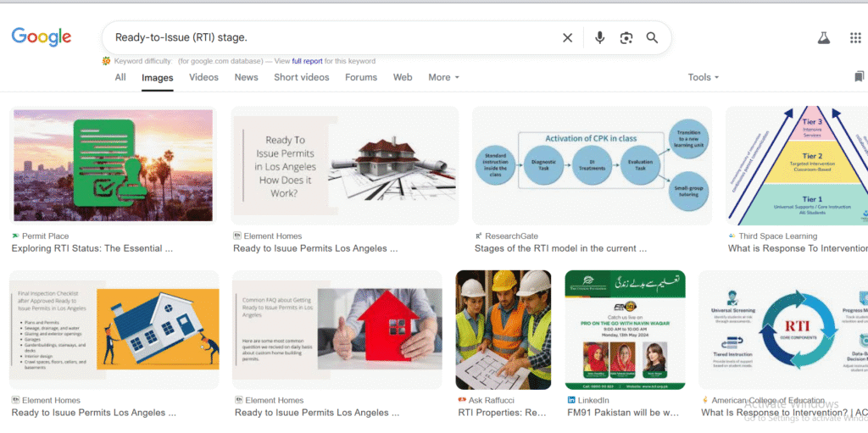Switch to the News tab
The height and width of the screenshot is (433, 868).
247,77
